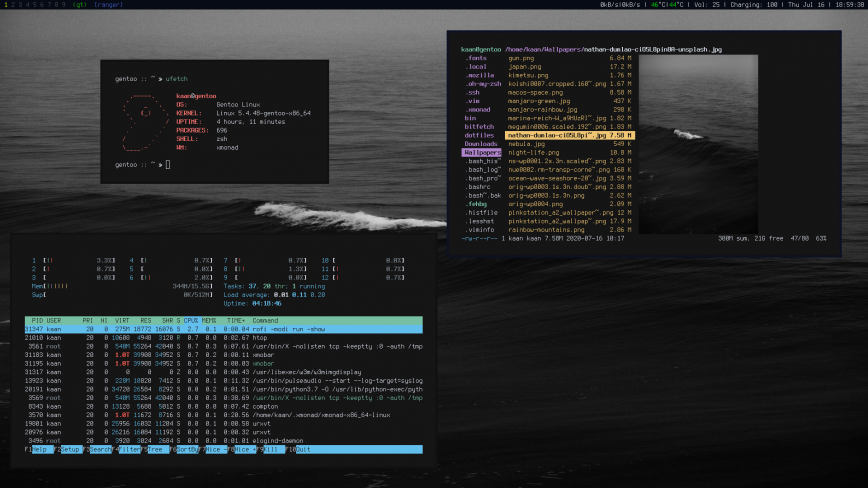Image resolution: width=868 pixels, height=488 pixels.
Task: Click F7 Nice - in htop
Action: click(x=213, y=449)
